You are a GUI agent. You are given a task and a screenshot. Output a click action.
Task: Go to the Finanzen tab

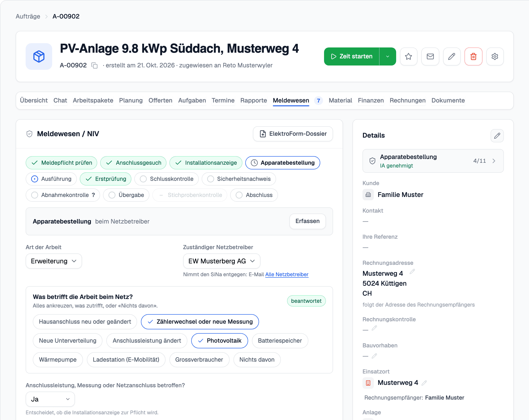371,100
